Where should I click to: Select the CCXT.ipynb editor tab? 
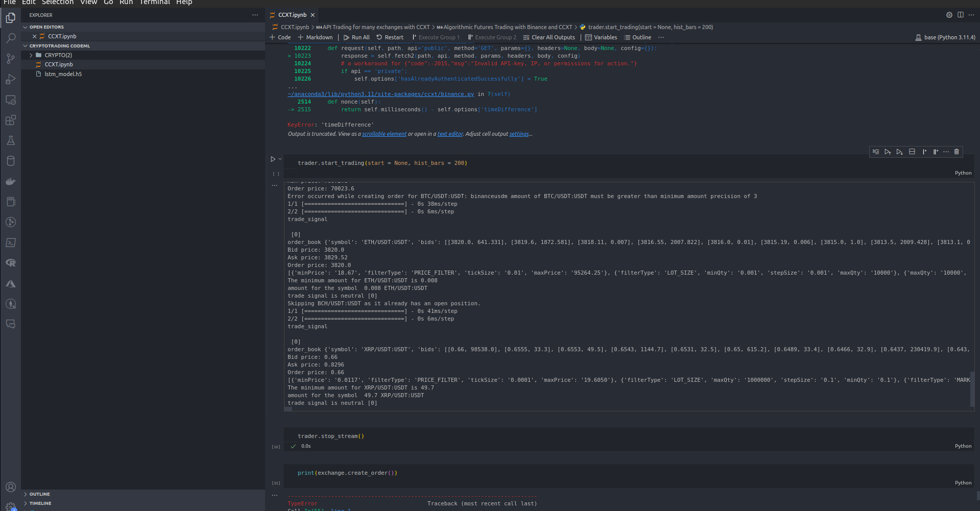(x=292, y=15)
